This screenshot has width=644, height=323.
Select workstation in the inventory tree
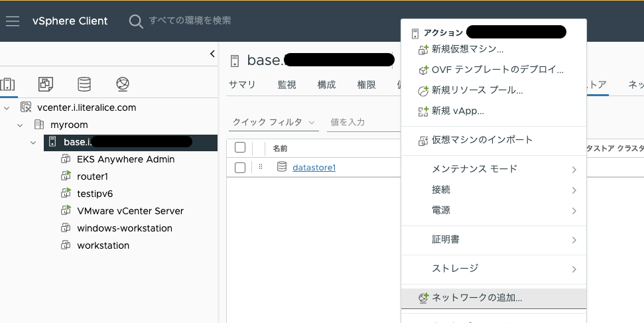tap(103, 246)
